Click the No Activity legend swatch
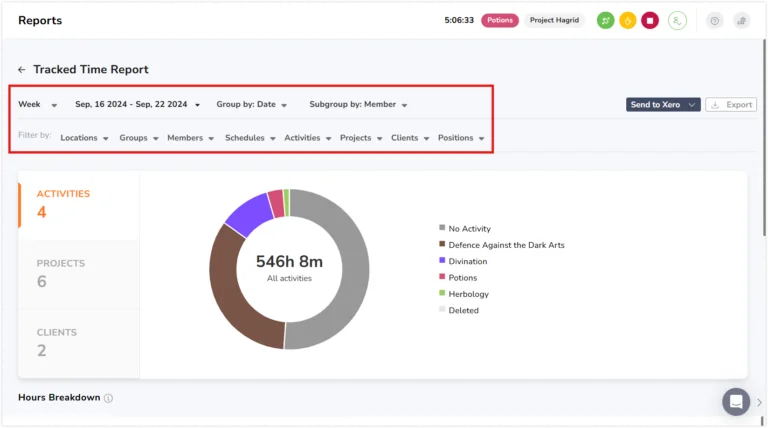Viewport: 768px width, 428px height. (x=442, y=228)
